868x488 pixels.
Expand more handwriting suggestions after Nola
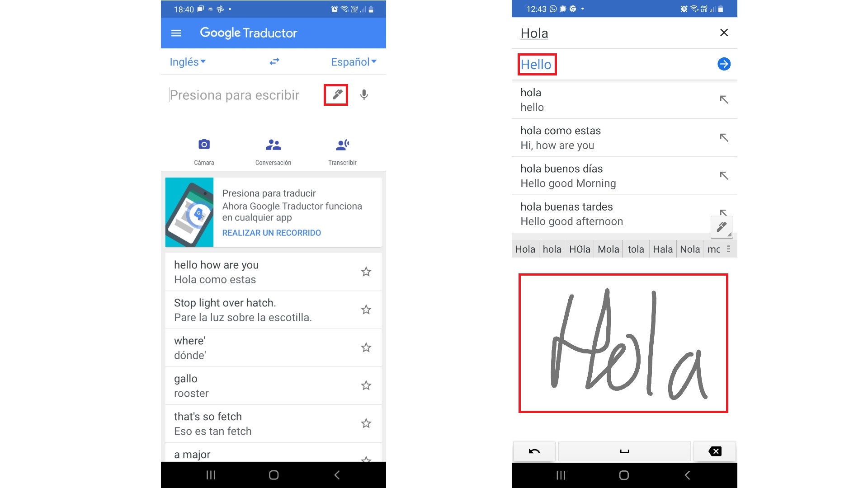point(729,249)
